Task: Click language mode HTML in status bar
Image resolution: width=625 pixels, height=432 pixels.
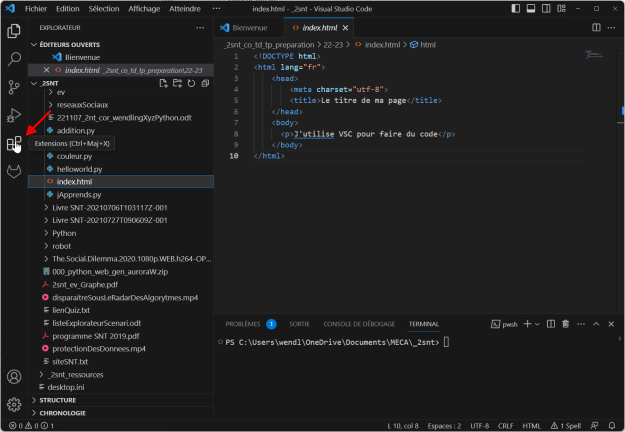Action: (531, 426)
